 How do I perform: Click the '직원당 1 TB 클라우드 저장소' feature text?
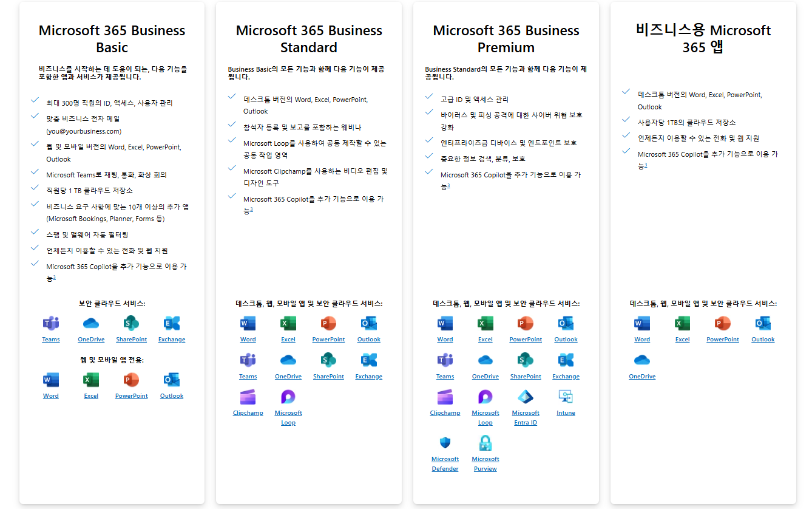click(x=89, y=190)
